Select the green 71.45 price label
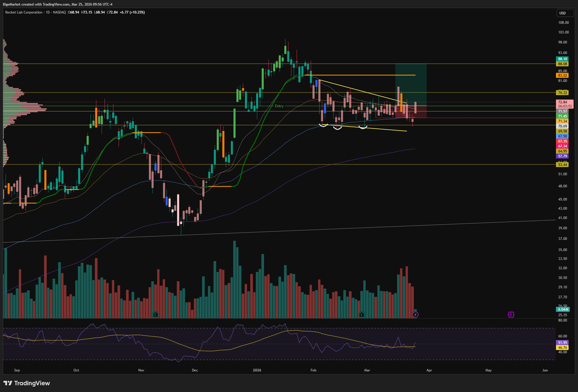Image resolution: width=578 pixels, height=392 pixels. click(562, 116)
